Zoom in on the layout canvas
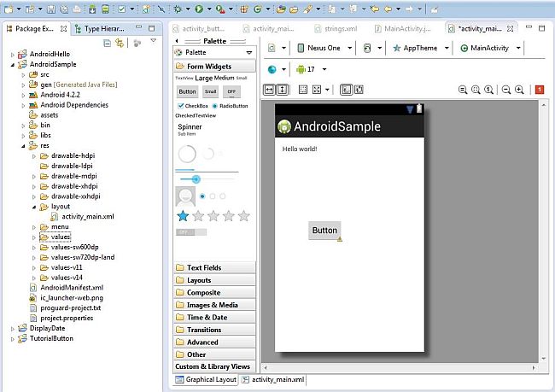 (x=519, y=90)
